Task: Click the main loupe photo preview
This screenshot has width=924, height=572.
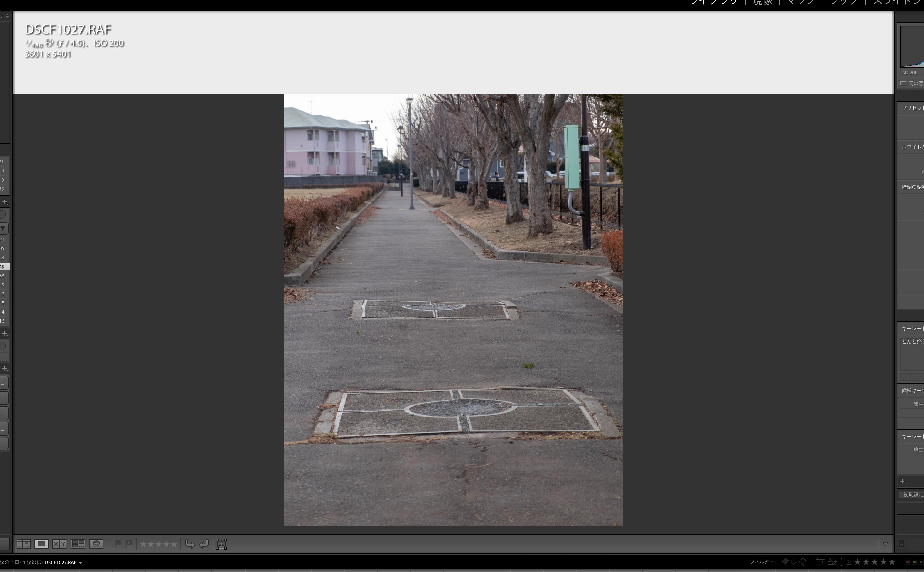Action: tap(453, 310)
